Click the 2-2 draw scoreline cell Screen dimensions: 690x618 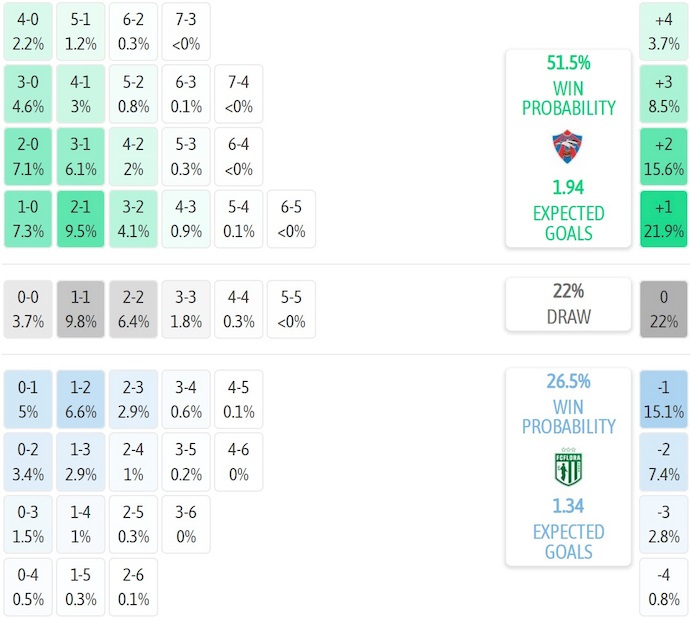click(x=134, y=308)
